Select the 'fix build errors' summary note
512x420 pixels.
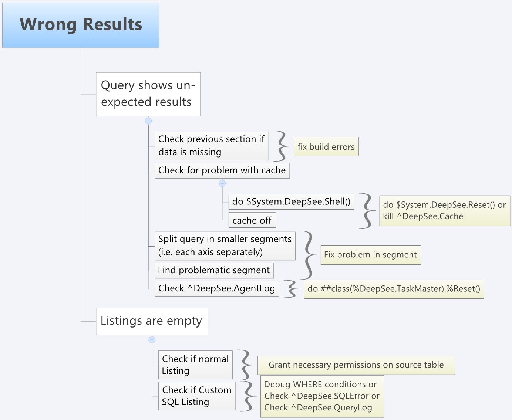pyautogui.click(x=326, y=147)
